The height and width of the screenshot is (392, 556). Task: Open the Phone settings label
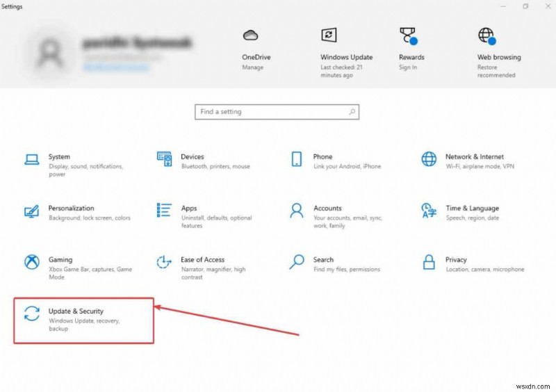pos(322,156)
